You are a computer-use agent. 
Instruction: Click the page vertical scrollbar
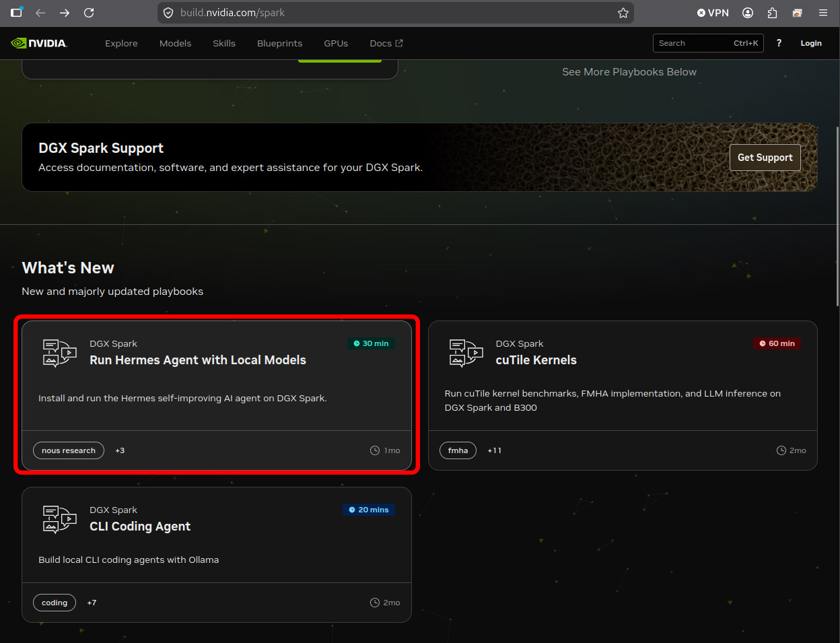click(837, 215)
